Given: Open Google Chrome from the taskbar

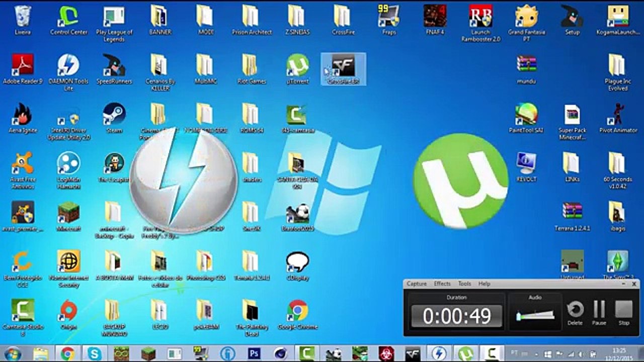Looking at the screenshot, I should (67, 354).
